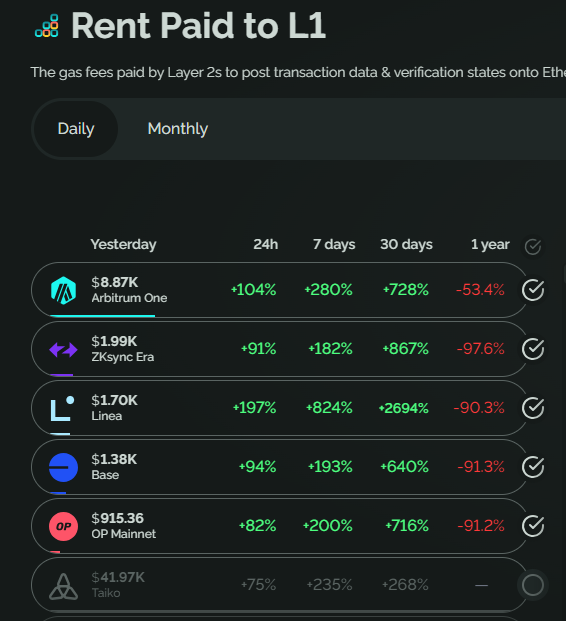Click Linea's +2694% 30 days change
This screenshot has height=621, width=566.
pyautogui.click(x=404, y=408)
